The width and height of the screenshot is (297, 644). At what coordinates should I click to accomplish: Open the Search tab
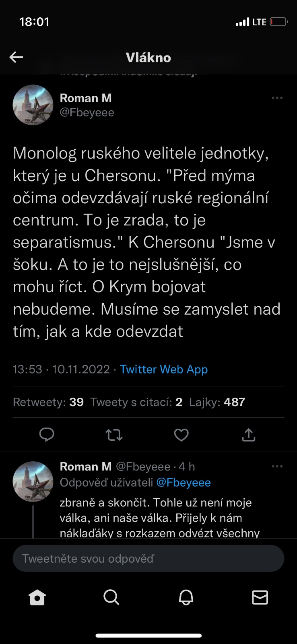[111, 597]
